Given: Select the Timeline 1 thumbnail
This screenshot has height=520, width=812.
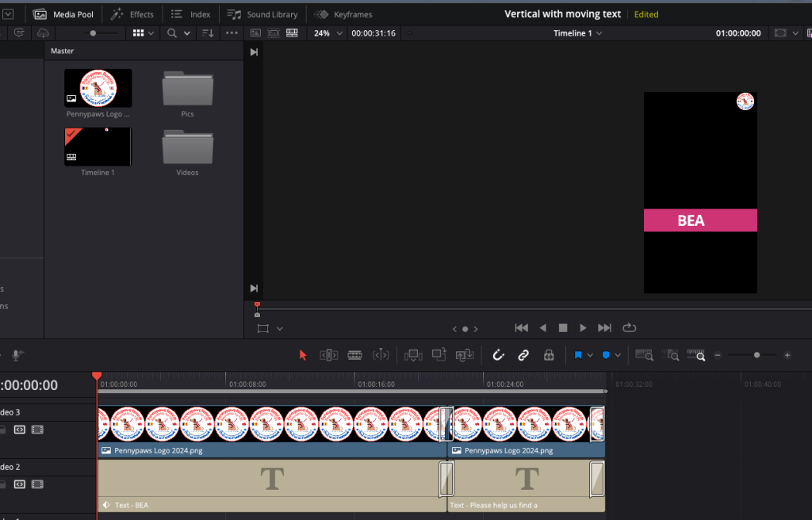Looking at the screenshot, I should click(x=98, y=147).
